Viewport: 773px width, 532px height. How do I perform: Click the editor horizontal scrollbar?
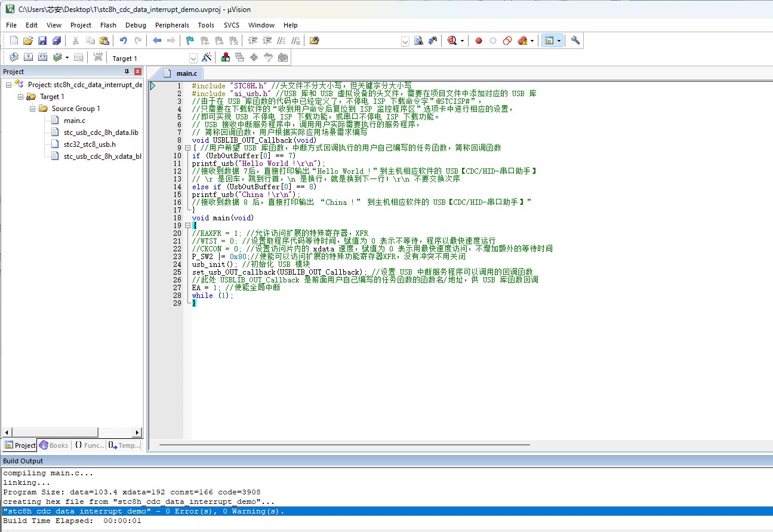point(344,444)
